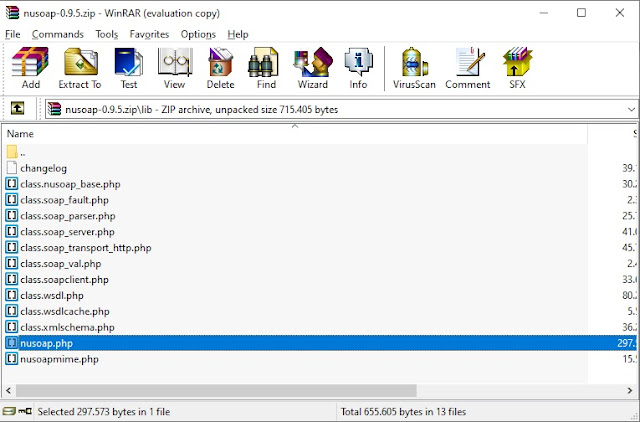The height and width of the screenshot is (422, 640).
Task: Click the class.soap_parser.php file icon
Action: point(12,215)
